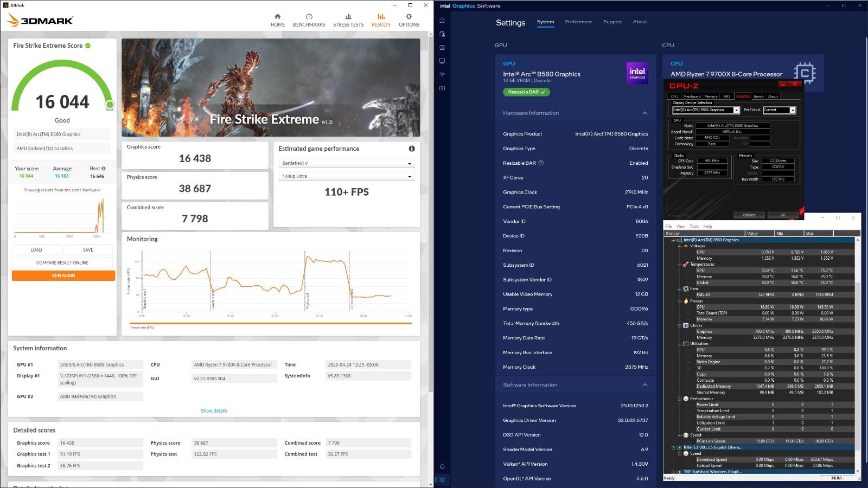Open the Intel sidebar settings gear icon
This screenshot has height=488, width=868.
point(442,479)
